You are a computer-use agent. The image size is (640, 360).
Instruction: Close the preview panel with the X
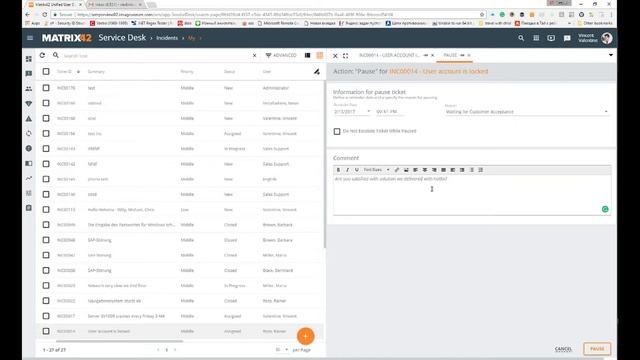point(335,56)
